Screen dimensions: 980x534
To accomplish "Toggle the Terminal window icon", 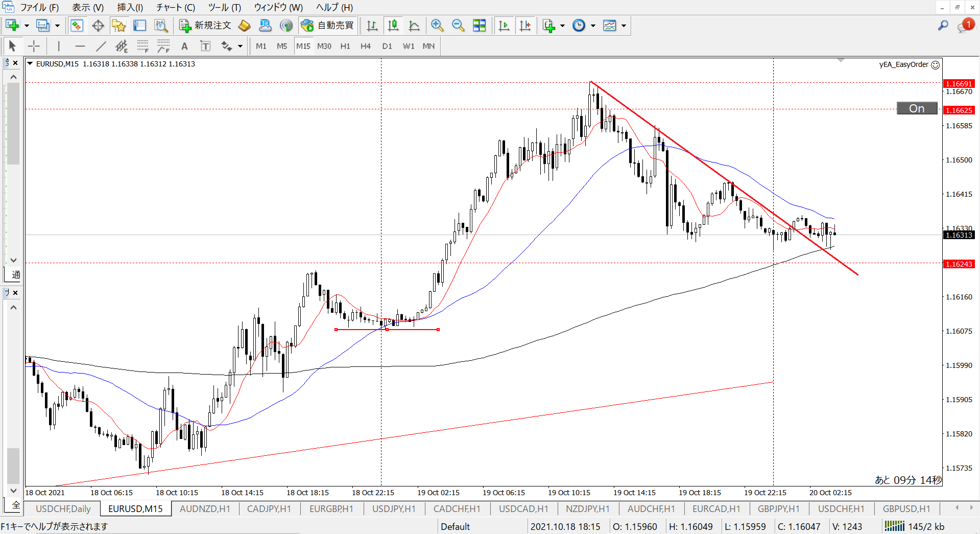I will 140,25.
